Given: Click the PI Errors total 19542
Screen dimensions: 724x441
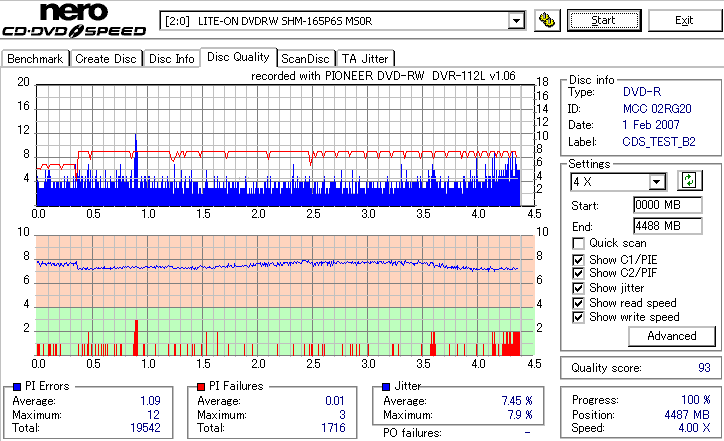Looking at the screenshot, I should [145, 428].
